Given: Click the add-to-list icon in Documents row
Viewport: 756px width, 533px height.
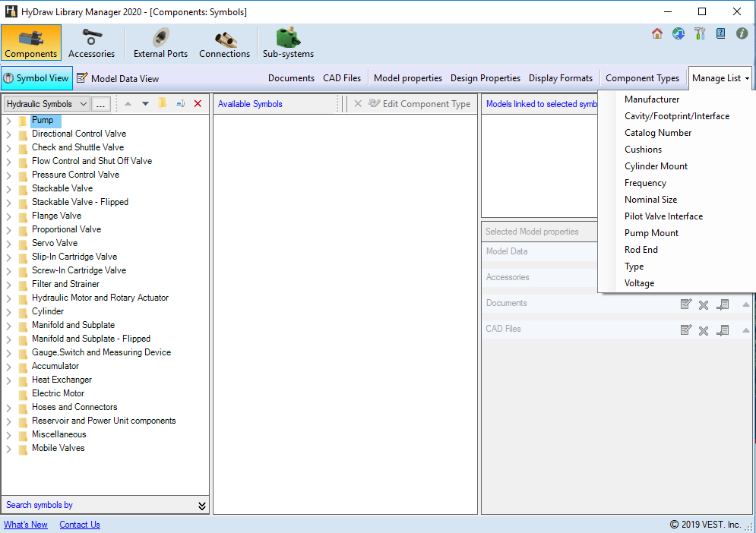Looking at the screenshot, I should point(723,304).
